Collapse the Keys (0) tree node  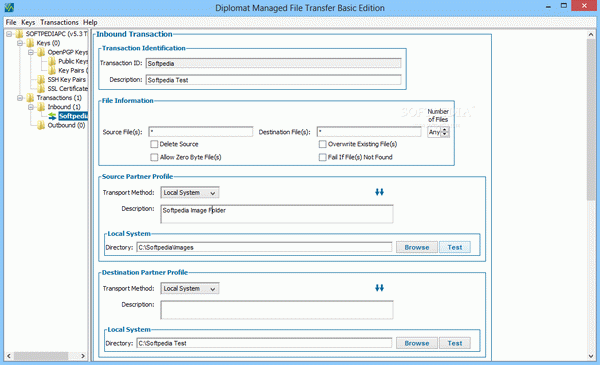click(x=20, y=43)
